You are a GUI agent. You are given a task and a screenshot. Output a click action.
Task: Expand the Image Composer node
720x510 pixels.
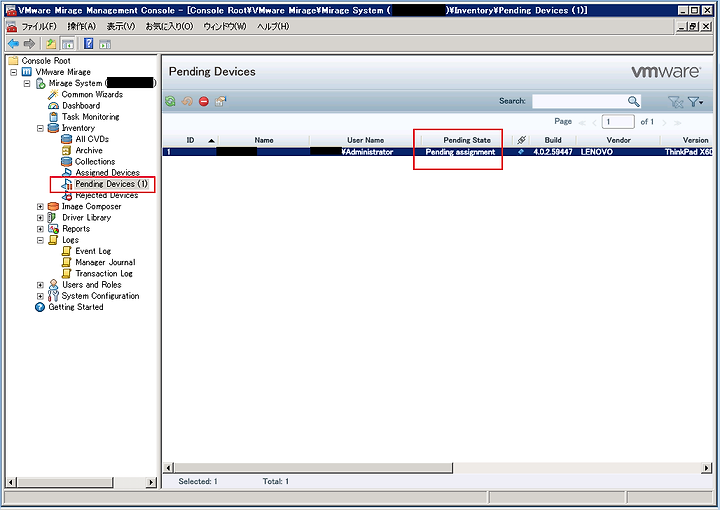coord(40,207)
